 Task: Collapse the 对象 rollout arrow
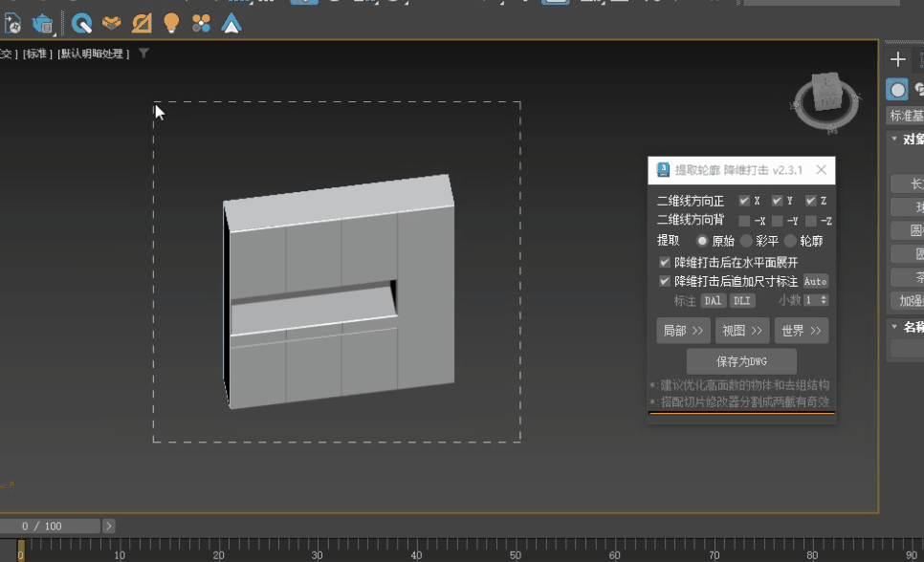coord(894,139)
